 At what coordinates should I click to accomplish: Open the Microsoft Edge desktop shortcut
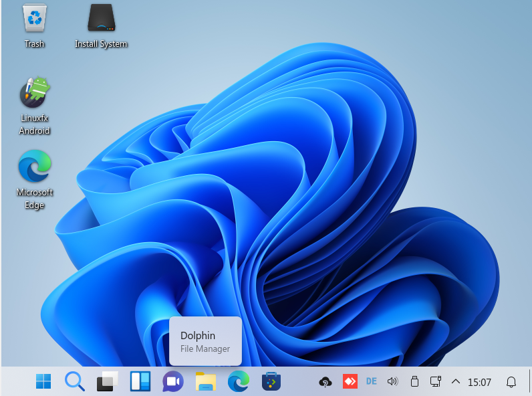(x=34, y=180)
